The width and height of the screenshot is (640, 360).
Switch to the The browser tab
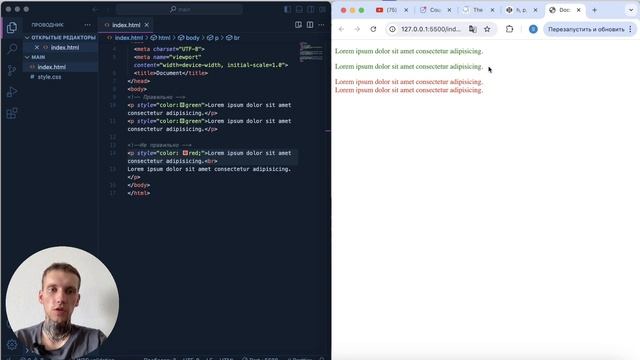click(x=473, y=10)
